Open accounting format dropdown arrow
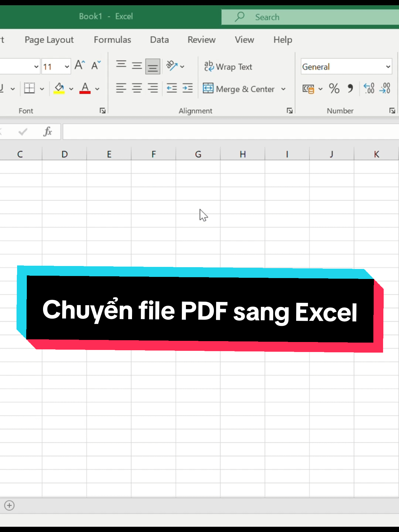This screenshot has height=532, width=399. [320, 89]
